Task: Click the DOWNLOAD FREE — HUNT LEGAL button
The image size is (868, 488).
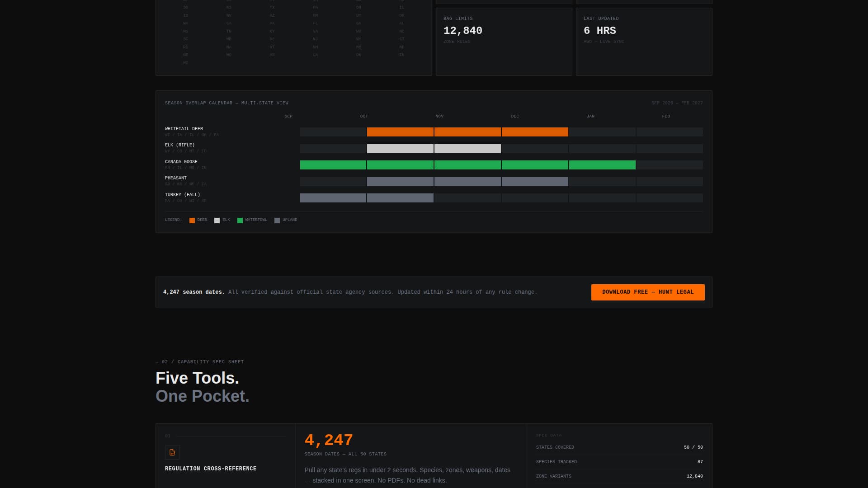Action: [647, 292]
